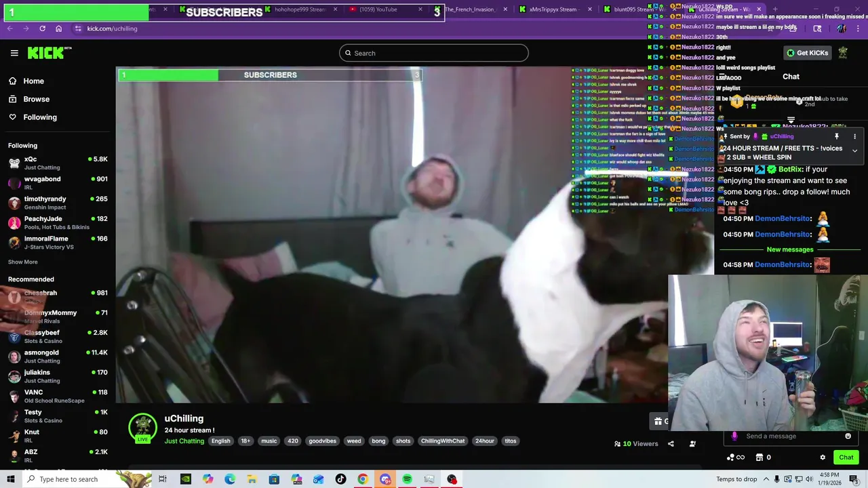868x488 pixels.
Task: Open Task View on the taskbar
Action: click(163, 479)
